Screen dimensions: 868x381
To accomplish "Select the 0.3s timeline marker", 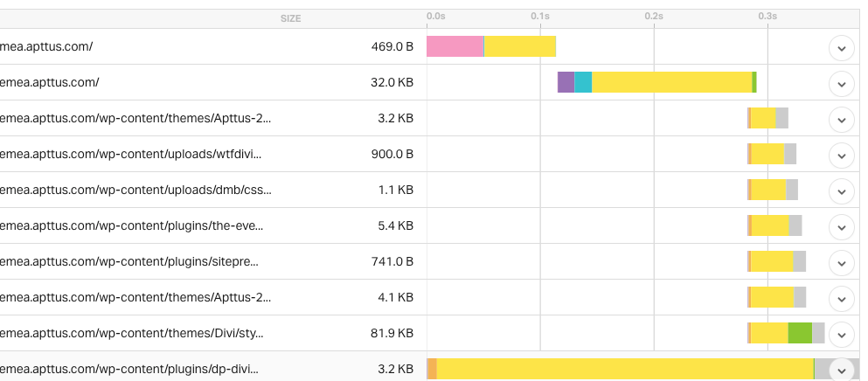I will click(x=767, y=16).
